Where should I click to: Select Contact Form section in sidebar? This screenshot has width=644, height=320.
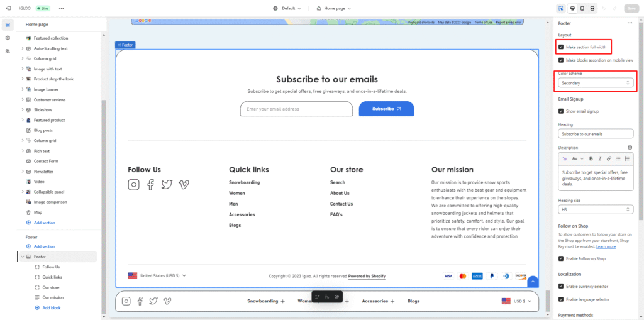click(x=45, y=161)
